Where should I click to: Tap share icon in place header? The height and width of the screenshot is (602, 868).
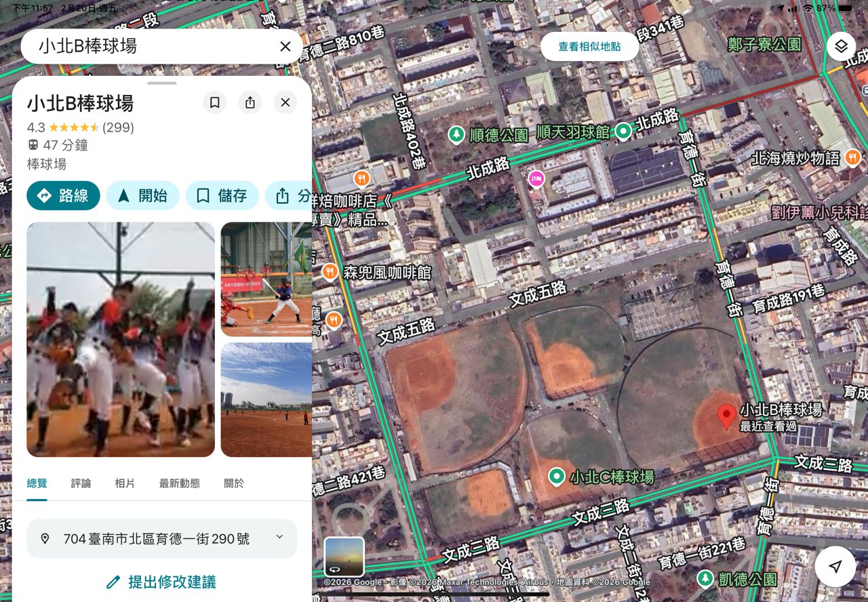250,102
